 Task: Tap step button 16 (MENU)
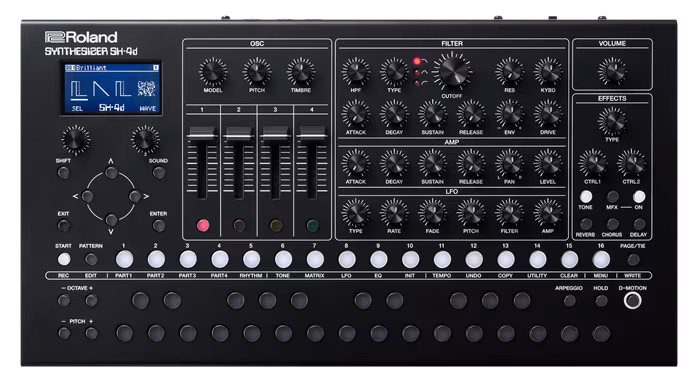601,259
